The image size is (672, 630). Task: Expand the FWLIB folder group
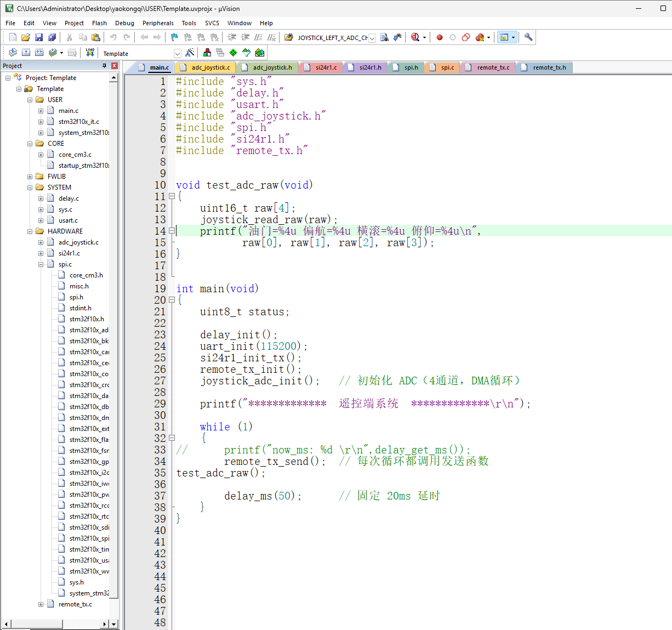30,177
